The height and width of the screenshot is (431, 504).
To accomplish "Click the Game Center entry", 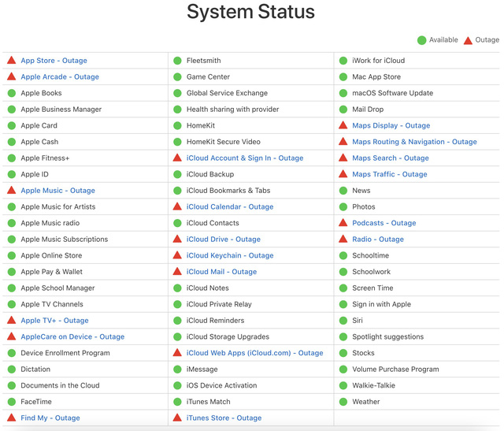I will (x=208, y=77).
